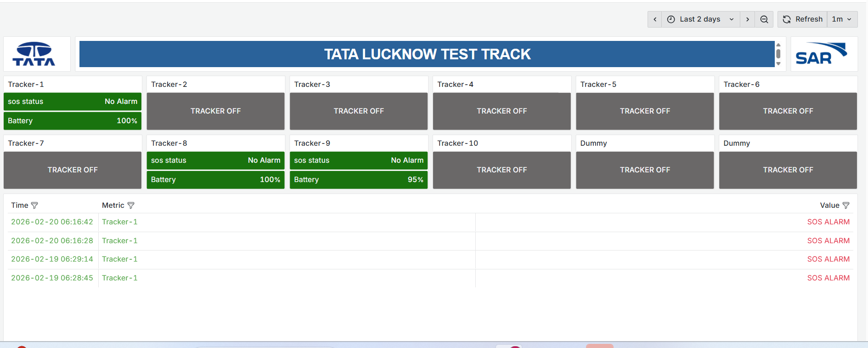
Task: Click the Tracker-9 battery 95% bar
Action: point(358,180)
